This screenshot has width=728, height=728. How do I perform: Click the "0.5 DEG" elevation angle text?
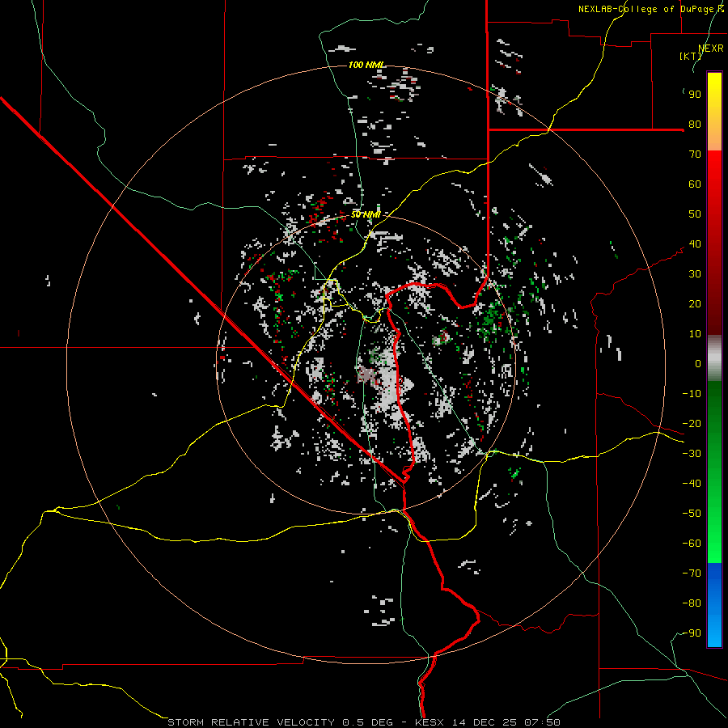(367, 722)
